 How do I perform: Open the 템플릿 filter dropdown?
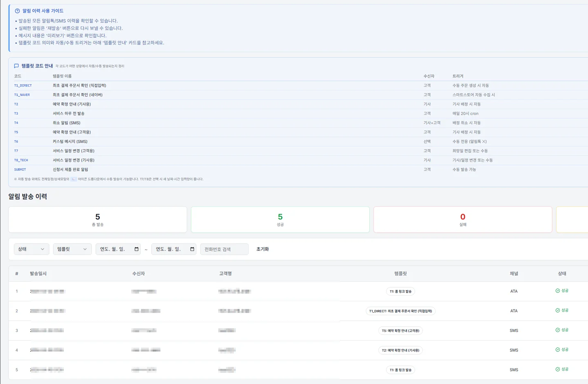click(x=72, y=249)
